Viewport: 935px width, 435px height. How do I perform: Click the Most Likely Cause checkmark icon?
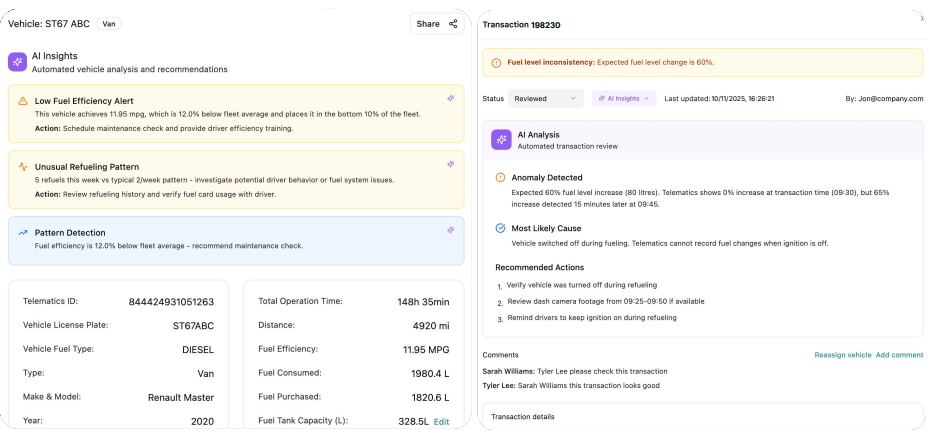501,228
